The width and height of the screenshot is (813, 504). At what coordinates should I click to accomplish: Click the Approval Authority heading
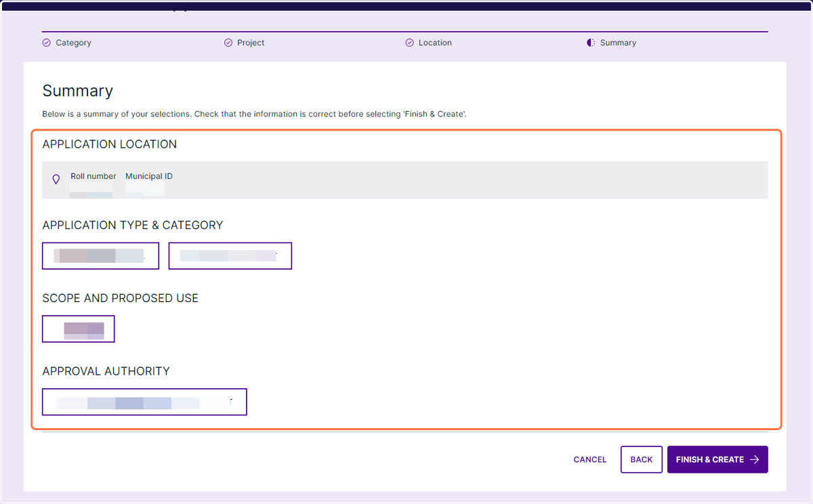click(106, 371)
